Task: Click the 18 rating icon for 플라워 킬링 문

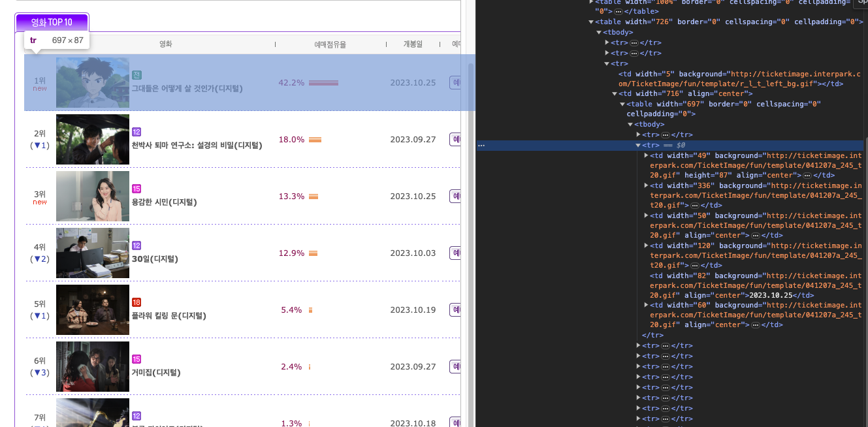Action: point(137,302)
